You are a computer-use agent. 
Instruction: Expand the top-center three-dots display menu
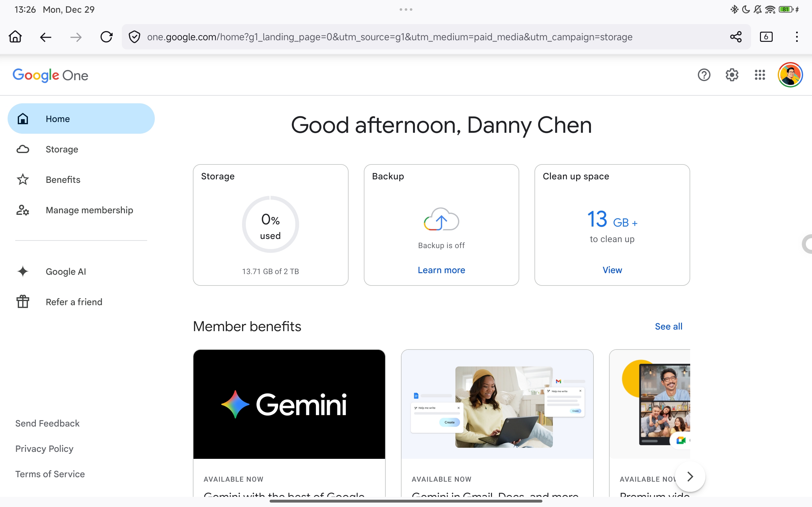pyautogui.click(x=406, y=10)
